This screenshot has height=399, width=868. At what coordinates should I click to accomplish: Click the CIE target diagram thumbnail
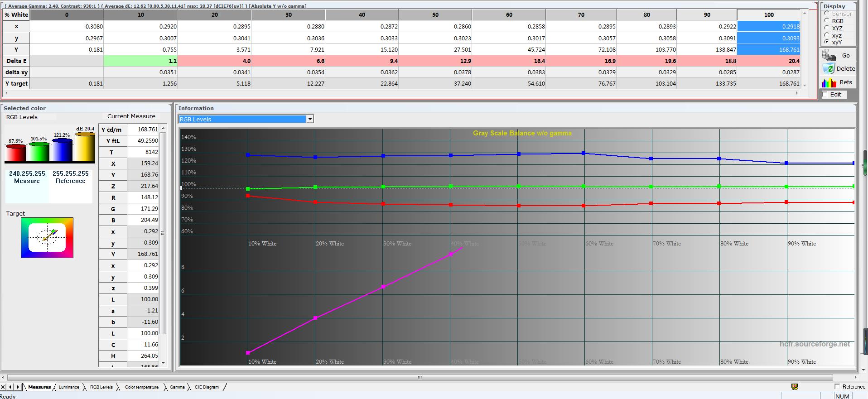[x=47, y=238]
